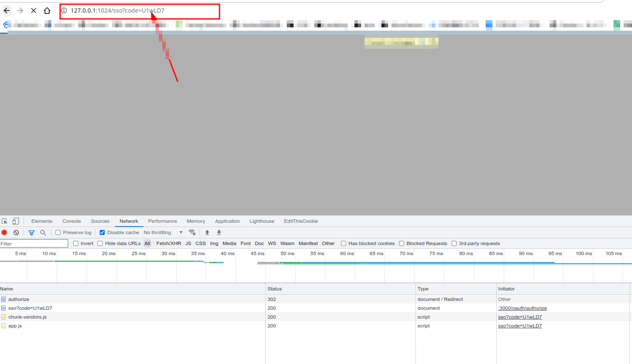632x364 pixels.
Task: Click the 50 ms timeline overview marker
Action: pyautogui.click(x=287, y=253)
